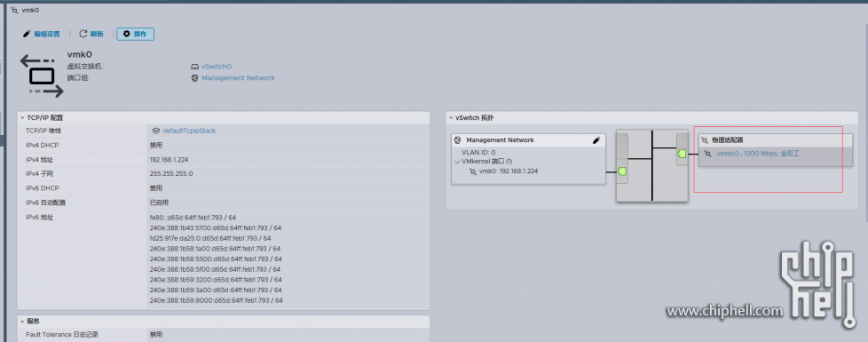Open the Management Network port group link
The height and width of the screenshot is (342, 868).
coord(238,78)
